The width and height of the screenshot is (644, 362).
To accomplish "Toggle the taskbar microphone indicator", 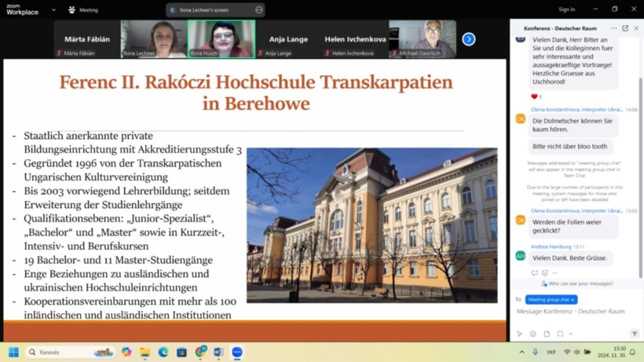I will [535, 352].
